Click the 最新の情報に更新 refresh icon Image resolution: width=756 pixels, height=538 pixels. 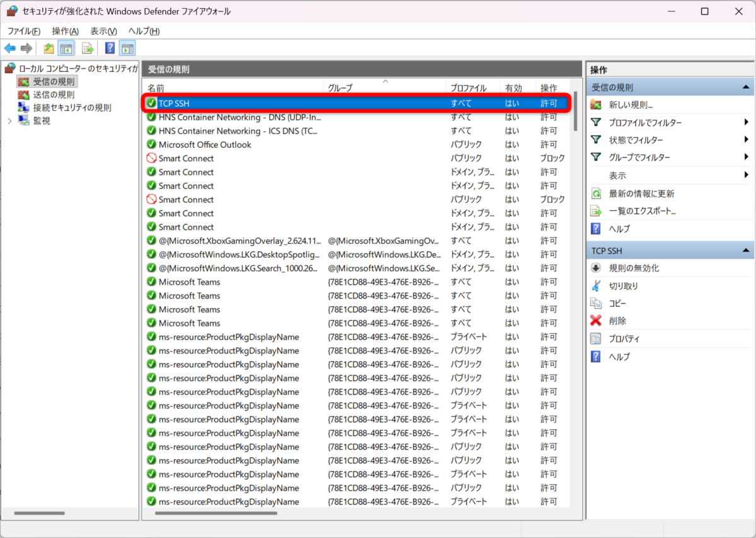pos(596,193)
